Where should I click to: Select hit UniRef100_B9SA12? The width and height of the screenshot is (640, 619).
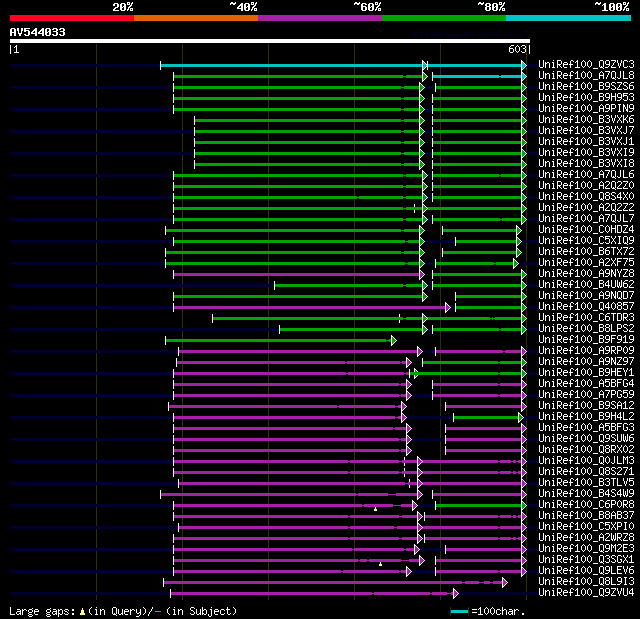pos(586,406)
